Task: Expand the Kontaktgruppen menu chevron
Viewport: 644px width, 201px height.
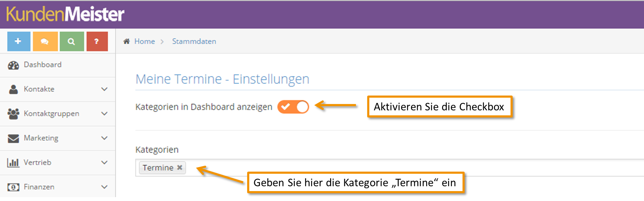Action: pyautogui.click(x=104, y=114)
